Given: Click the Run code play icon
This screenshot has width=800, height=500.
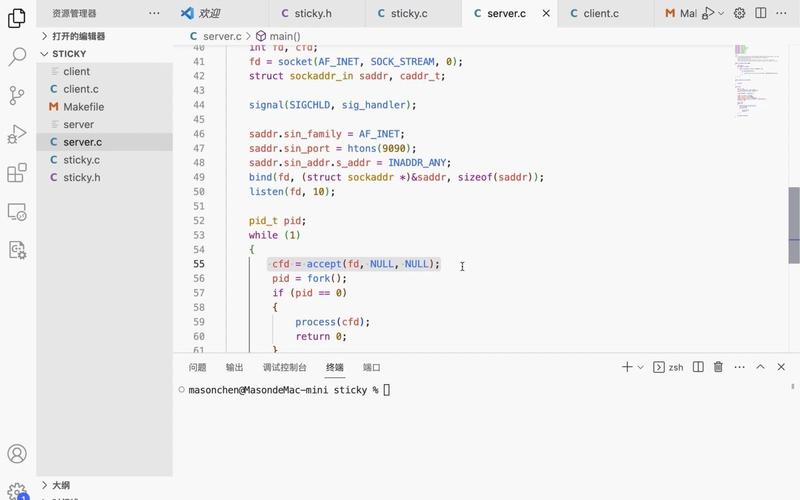Looking at the screenshot, I should [x=708, y=13].
